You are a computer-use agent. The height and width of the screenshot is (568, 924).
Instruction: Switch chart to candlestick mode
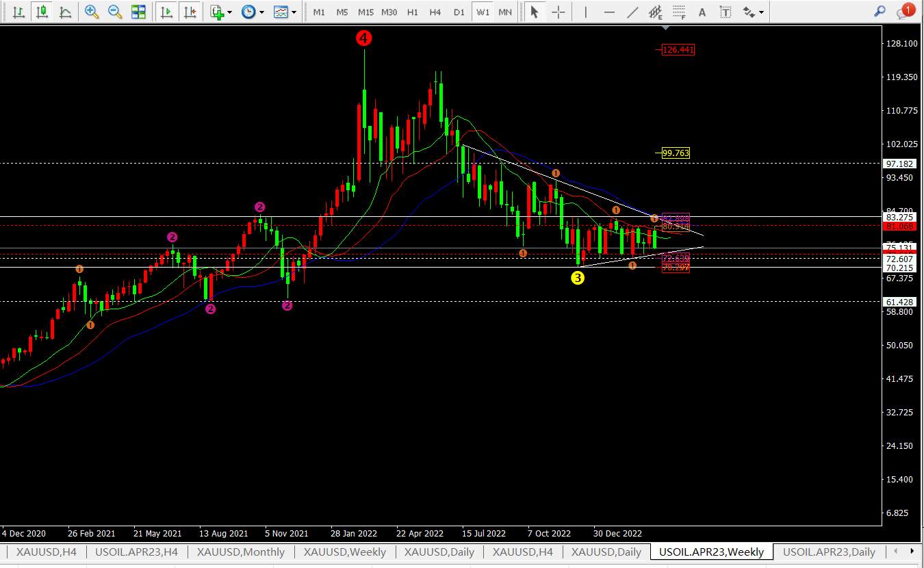42,12
